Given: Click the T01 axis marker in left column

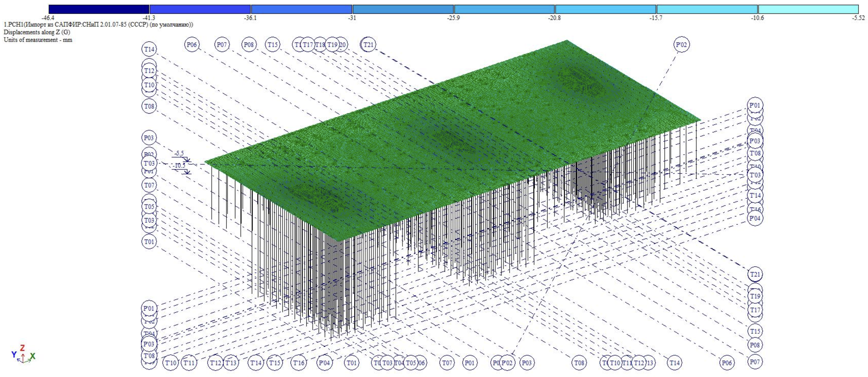Looking at the screenshot, I should (149, 242).
